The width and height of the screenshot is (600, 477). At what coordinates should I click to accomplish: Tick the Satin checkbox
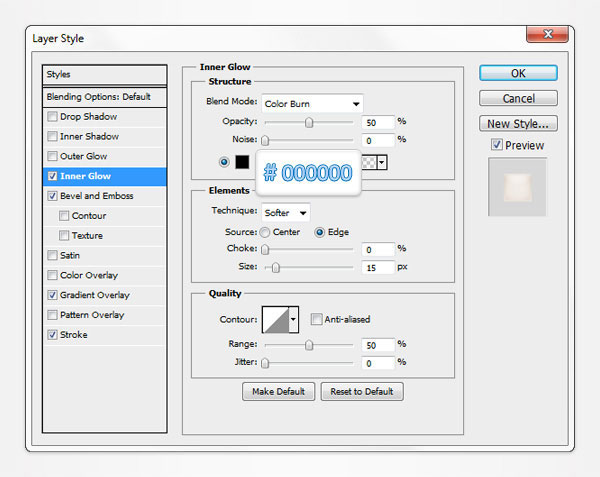click(52, 255)
